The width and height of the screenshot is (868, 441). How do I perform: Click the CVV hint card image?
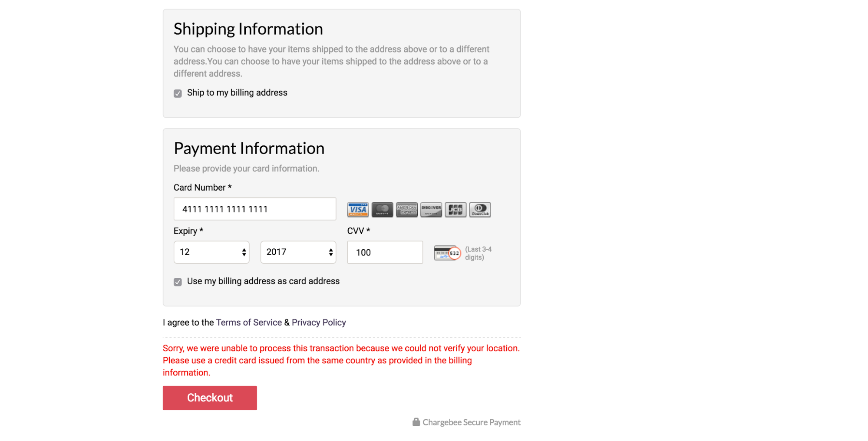tap(447, 253)
